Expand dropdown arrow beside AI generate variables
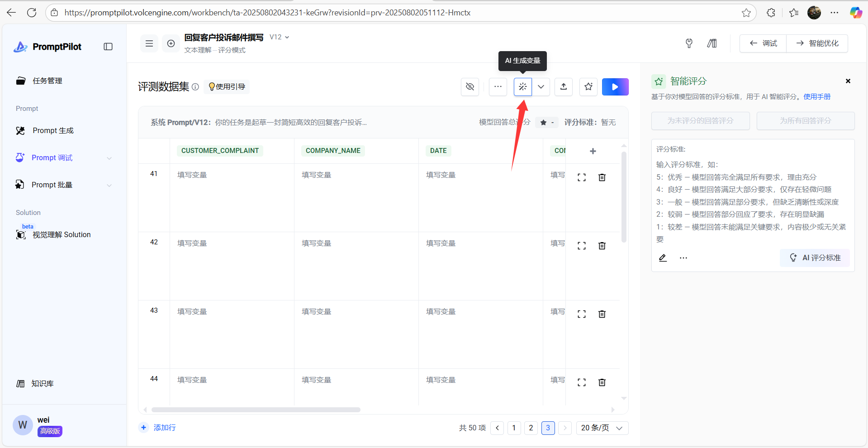This screenshot has width=868, height=448. coord(541,87)
